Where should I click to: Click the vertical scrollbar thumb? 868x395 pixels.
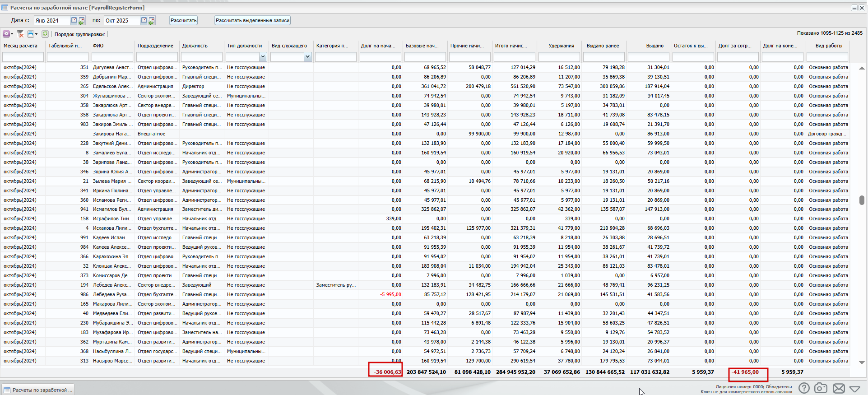pyautogui.click(x=862, y=200)
